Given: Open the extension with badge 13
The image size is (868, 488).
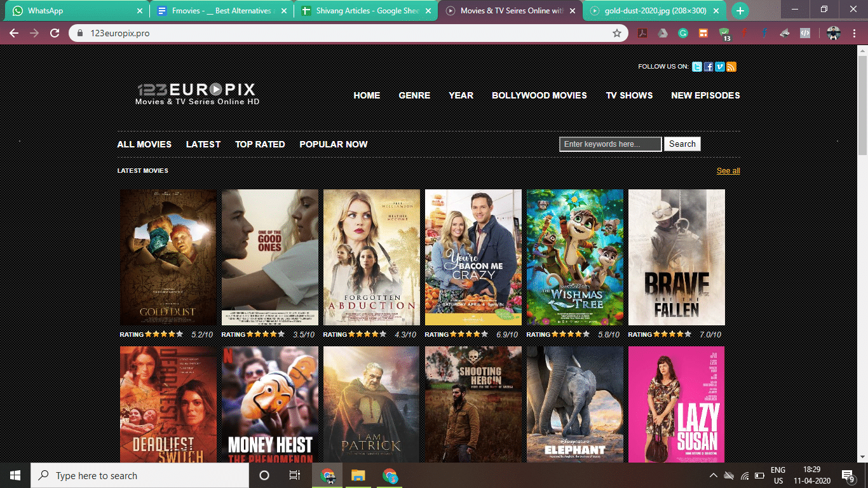Looking at the screenshot, I should 724,34.
